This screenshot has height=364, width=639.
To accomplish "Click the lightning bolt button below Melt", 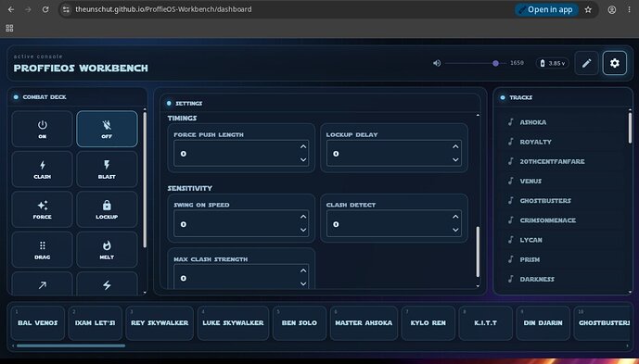I will 107,283.
